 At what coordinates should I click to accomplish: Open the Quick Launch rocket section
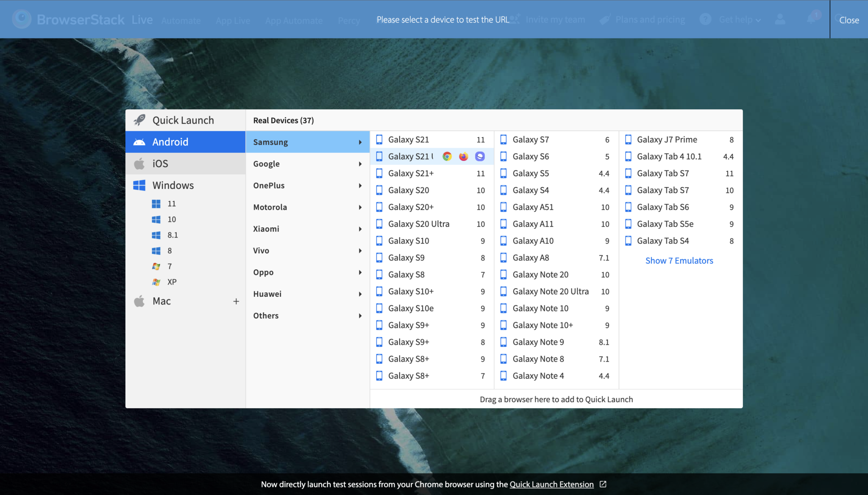pyautogui.click(x=183, y=120)
